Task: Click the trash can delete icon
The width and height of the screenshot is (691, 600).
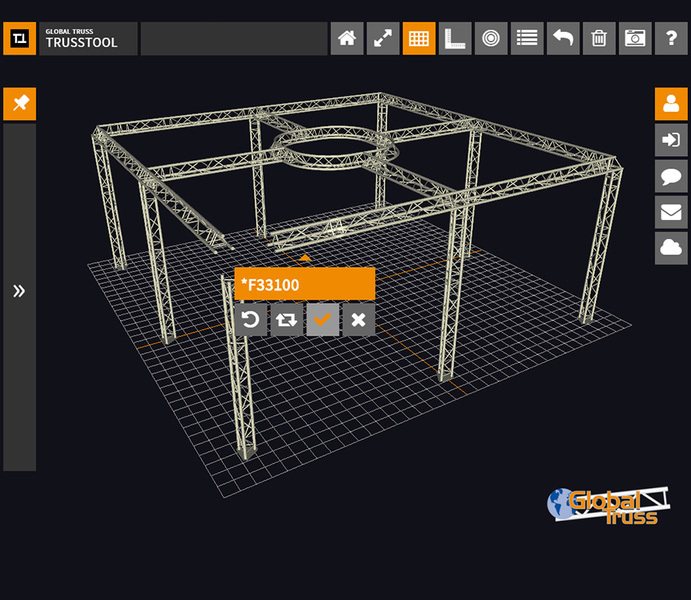Action: 599,39
